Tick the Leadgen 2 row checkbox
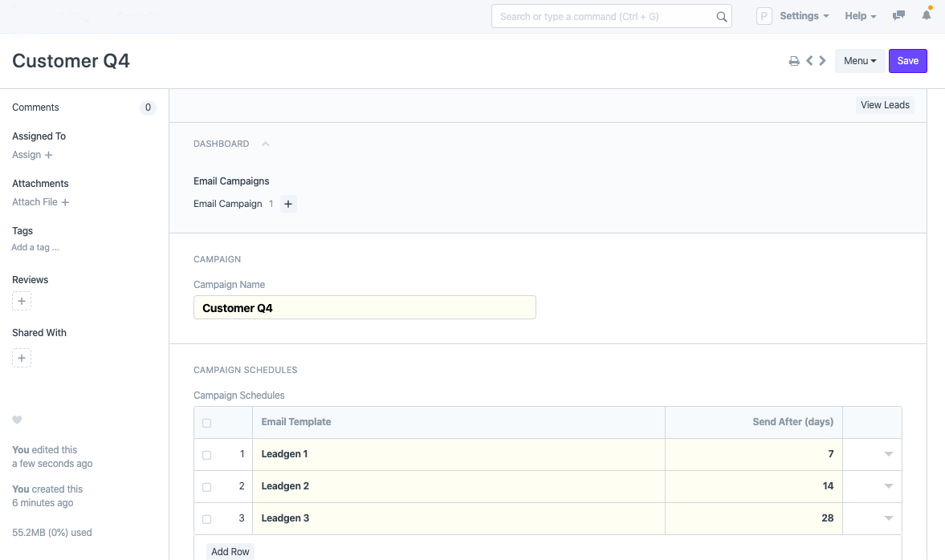This screenshot has width=945, height=560. 206,487
